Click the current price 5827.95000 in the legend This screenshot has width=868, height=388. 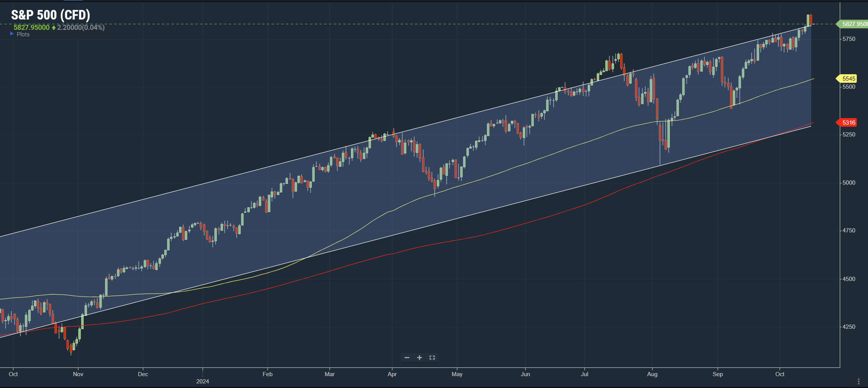[32, 28]
